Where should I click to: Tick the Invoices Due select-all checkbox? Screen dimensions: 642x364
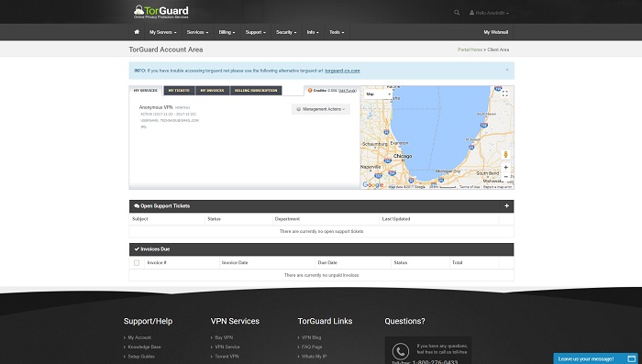point(137,263)
